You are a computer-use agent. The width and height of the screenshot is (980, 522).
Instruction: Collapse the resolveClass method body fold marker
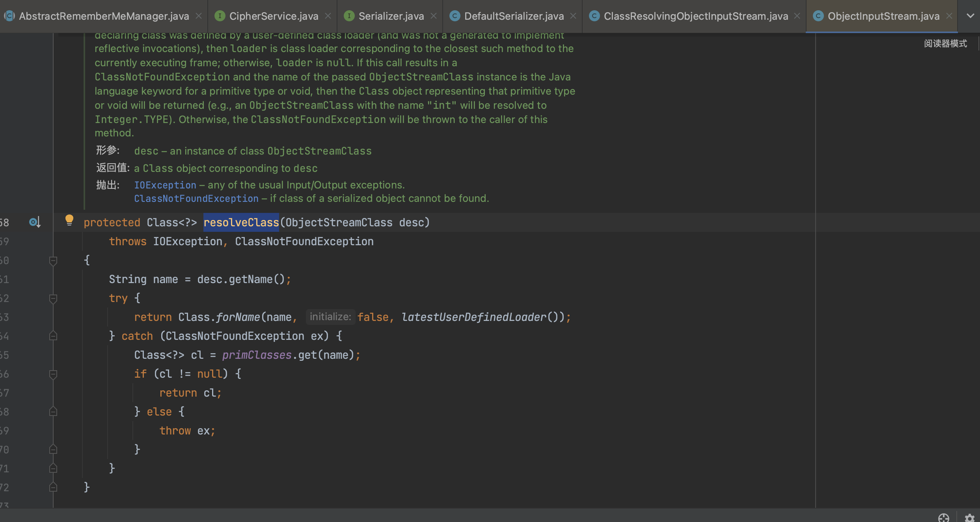(x=53, y=261)
